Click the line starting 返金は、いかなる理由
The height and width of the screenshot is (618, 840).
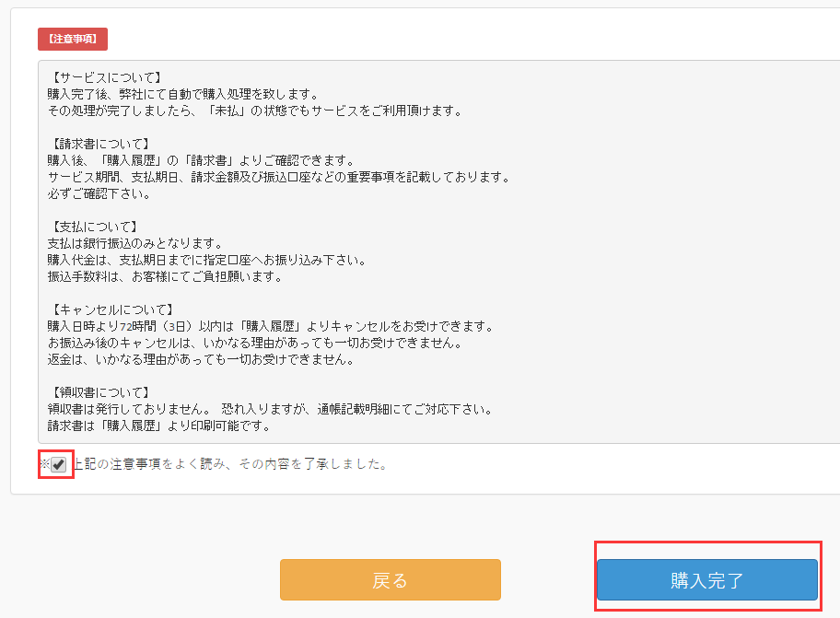pyautogui.click(x=201, y=359)
